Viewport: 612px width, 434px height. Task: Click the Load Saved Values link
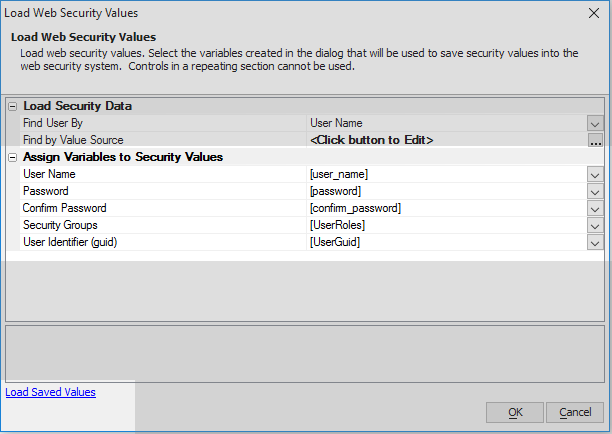50,392
